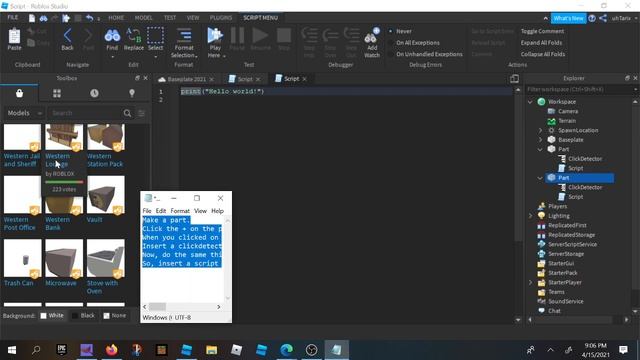Viewport: 640px width, 360px height.
Task: Click Expand All Folds
Action: coord(541,42)
